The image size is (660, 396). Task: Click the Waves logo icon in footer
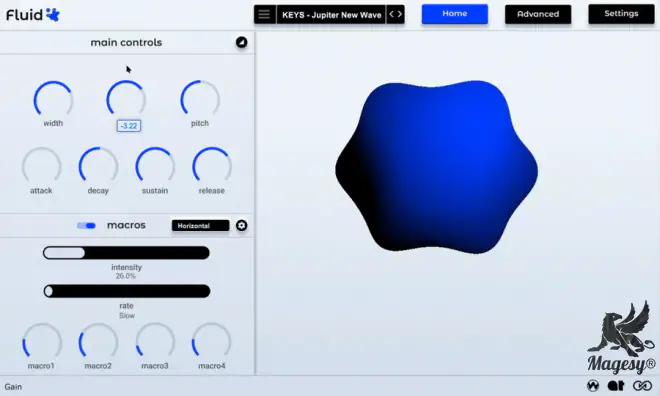pos(593,385)
